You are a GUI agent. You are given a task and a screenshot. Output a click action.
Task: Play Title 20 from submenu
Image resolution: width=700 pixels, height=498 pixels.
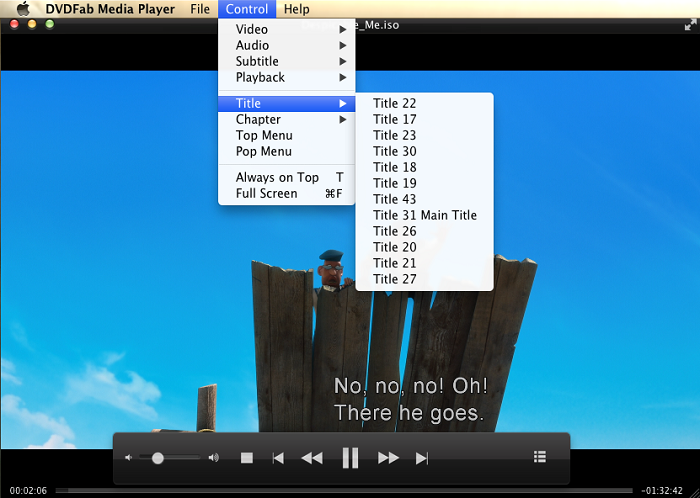[425, 247]
